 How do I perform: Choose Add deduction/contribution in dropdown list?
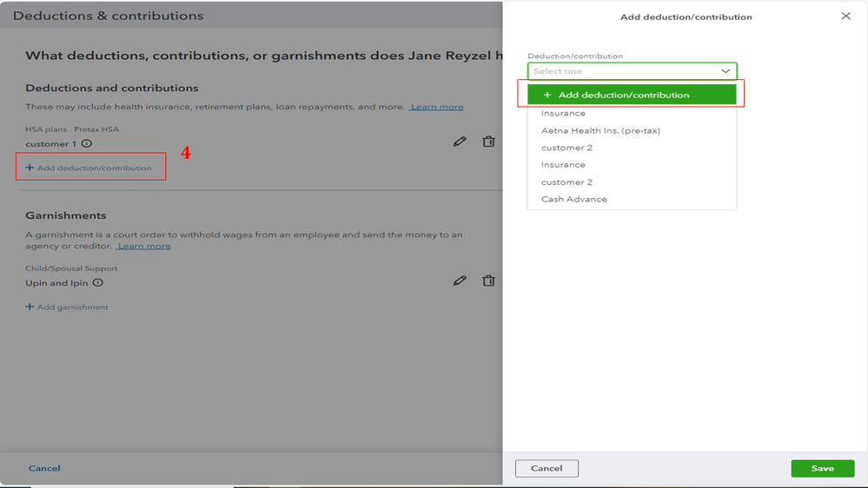tap(632, 95)
